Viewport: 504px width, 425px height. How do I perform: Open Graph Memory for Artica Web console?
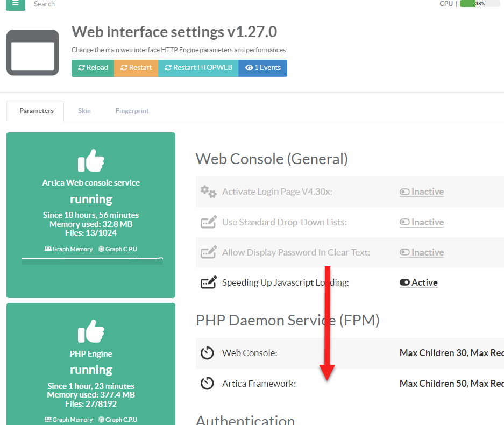pos(68,249)
